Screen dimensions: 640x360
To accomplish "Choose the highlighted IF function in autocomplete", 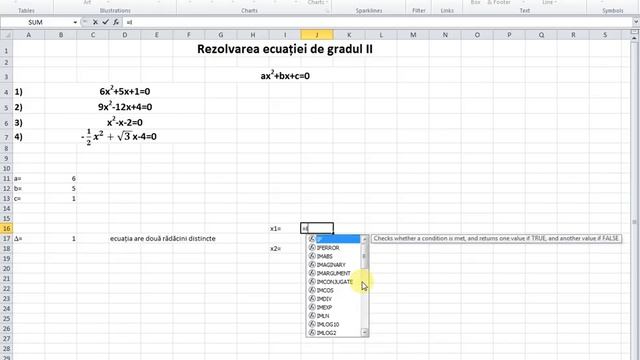I will [x=334, y=239].
